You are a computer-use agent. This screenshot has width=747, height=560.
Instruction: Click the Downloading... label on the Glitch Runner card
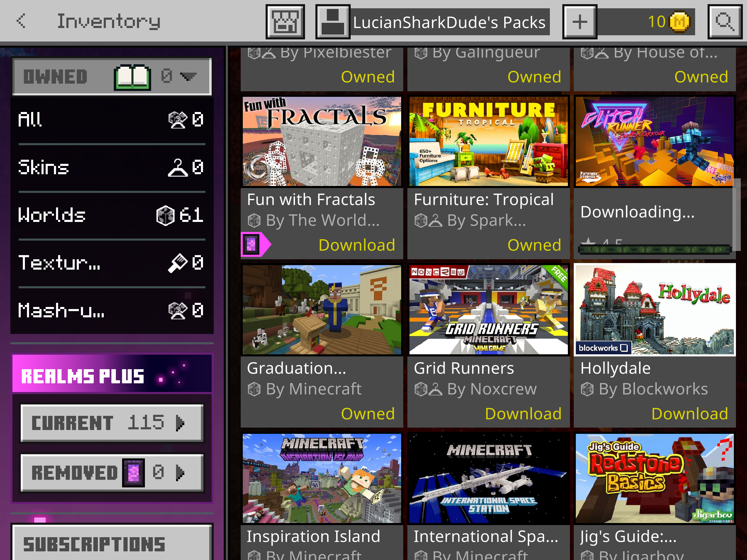[637, 212]
